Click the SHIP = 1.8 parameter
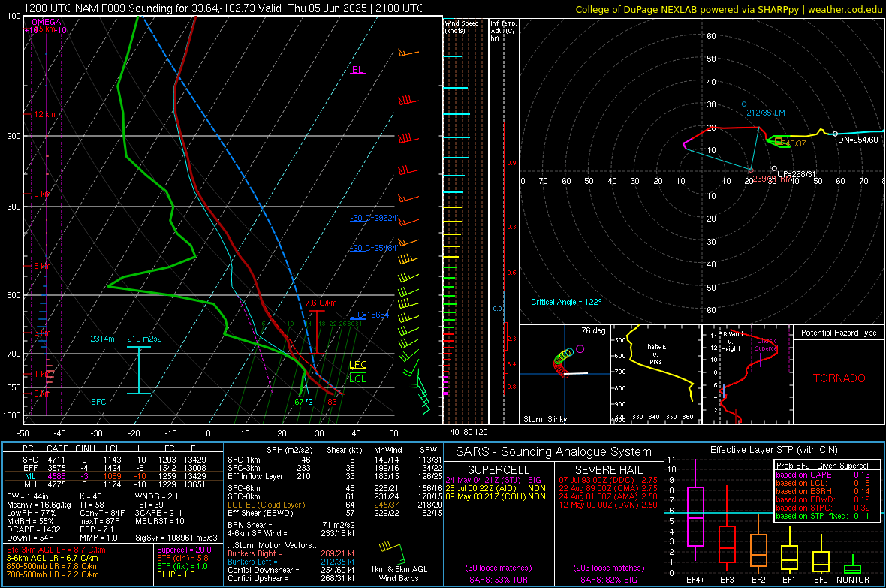 click(176, 574)
